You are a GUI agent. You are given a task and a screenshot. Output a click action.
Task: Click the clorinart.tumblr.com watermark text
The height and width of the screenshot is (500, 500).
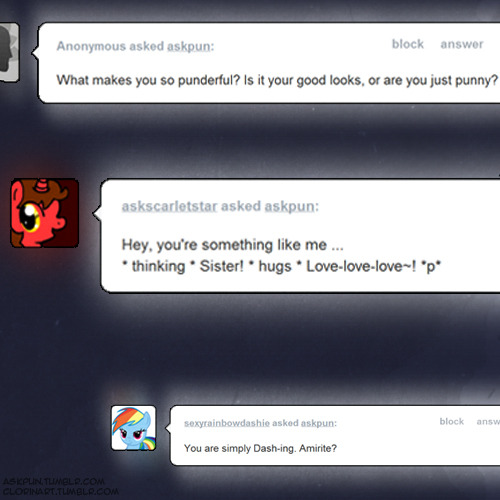(61, 491)
